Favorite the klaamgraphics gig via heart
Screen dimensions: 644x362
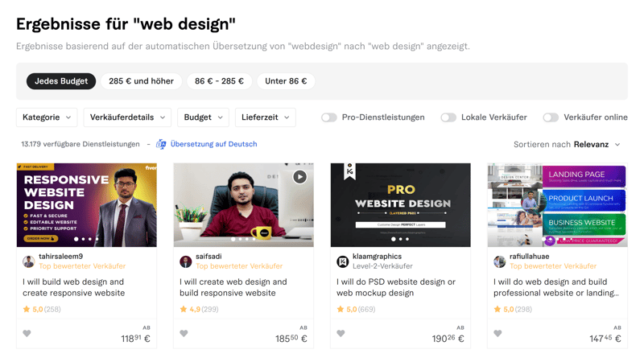[341, 334]
